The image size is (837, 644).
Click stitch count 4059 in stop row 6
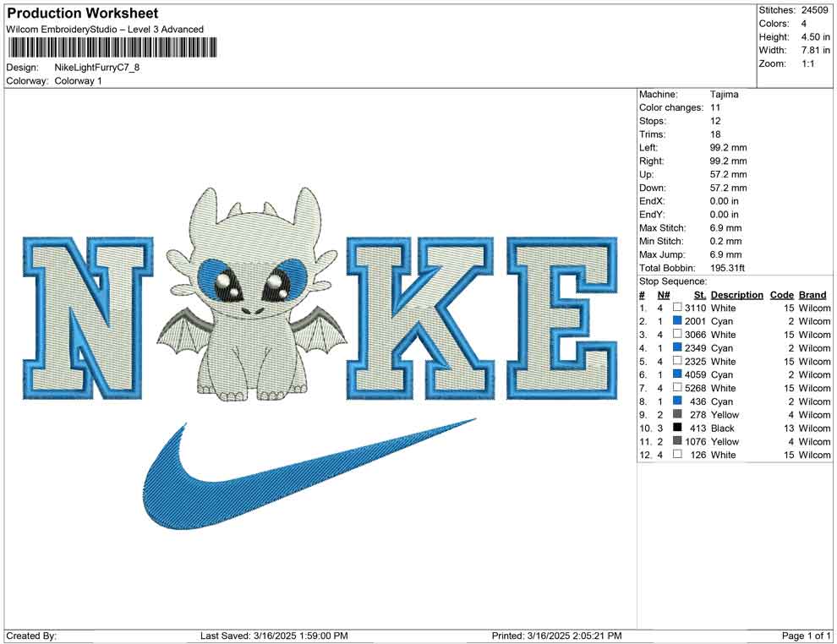coord(696,374)
